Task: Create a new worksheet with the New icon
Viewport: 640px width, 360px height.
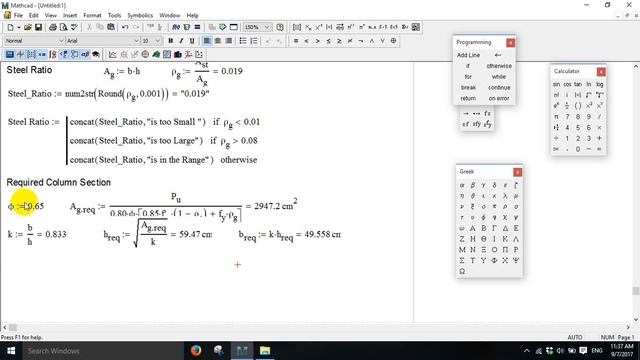Action: coord(11,27)
